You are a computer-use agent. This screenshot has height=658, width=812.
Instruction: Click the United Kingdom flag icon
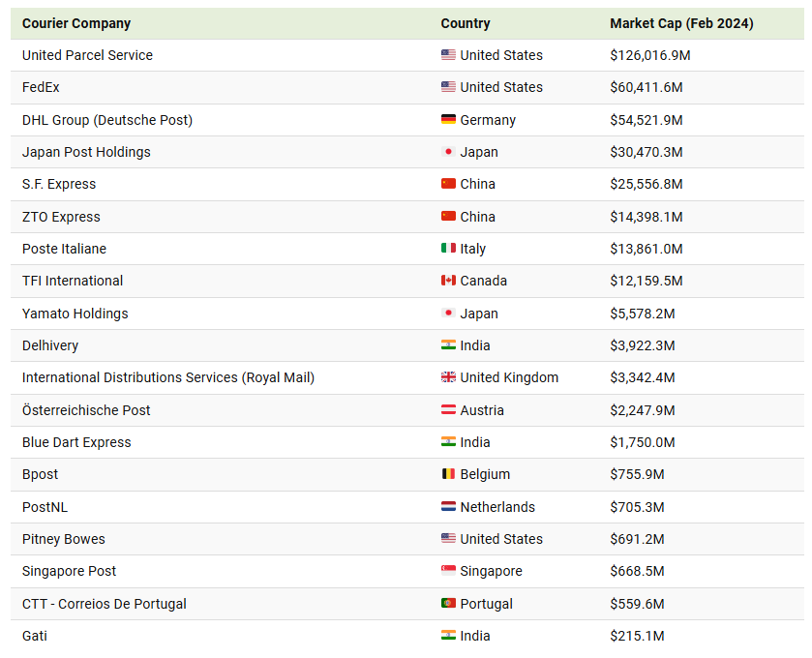(448, 377)
